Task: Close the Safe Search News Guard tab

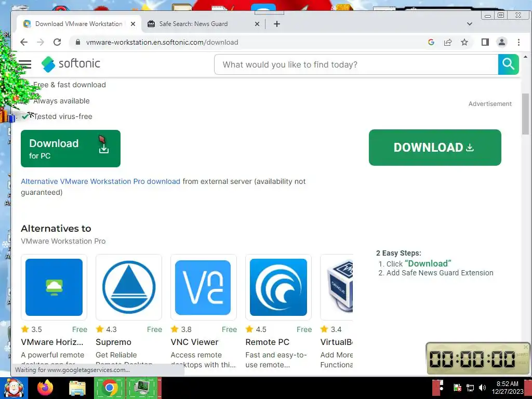Action: (x=257, y=24)
